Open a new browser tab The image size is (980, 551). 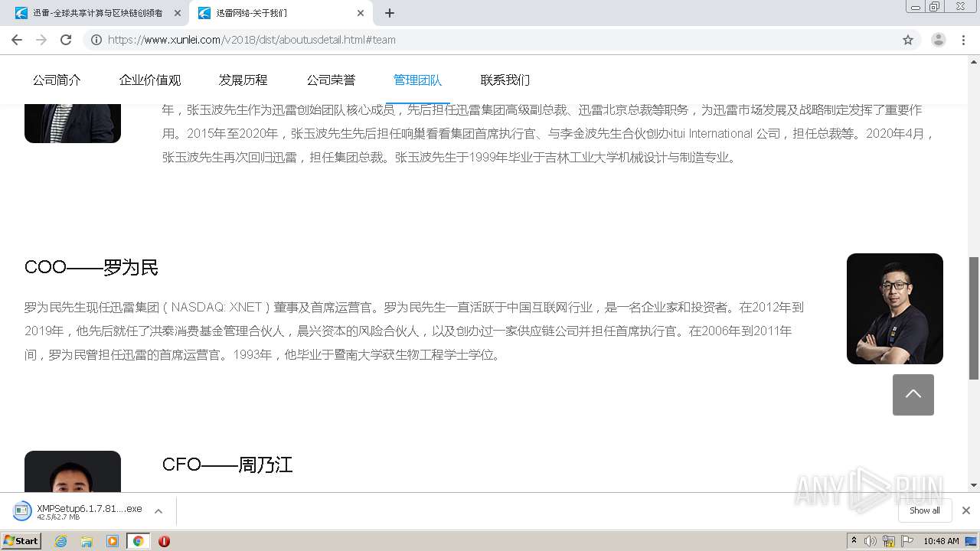pyautogui.click(x=390, y=13)
